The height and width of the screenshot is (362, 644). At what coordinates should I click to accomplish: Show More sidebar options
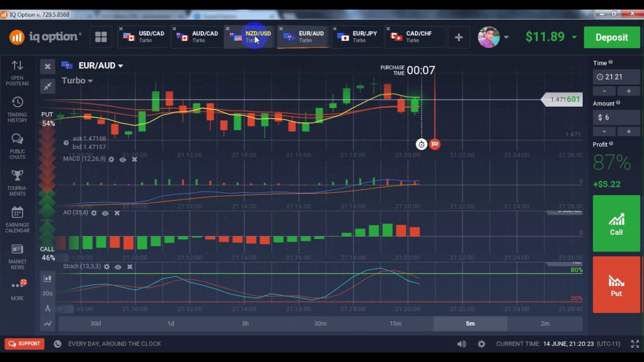[x=17, y=290]
